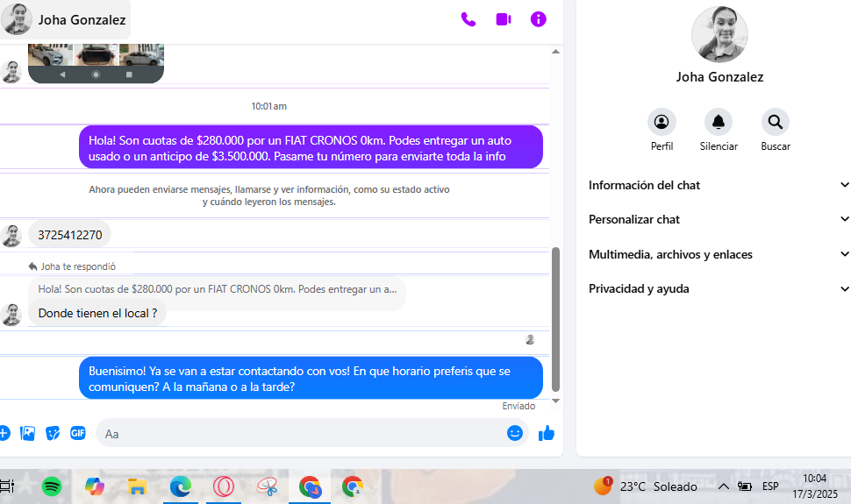Toggle Silenciar notifications bell

point(719,122)
